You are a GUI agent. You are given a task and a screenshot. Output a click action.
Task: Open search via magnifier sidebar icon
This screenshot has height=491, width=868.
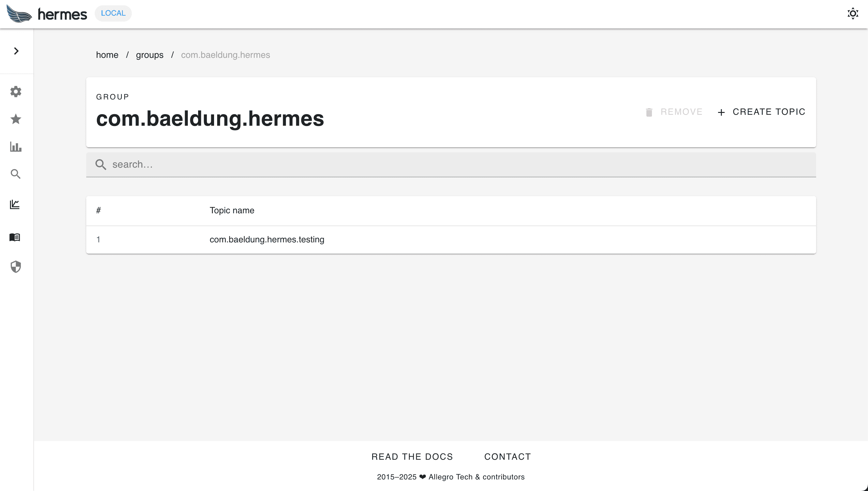click(16, 174)
